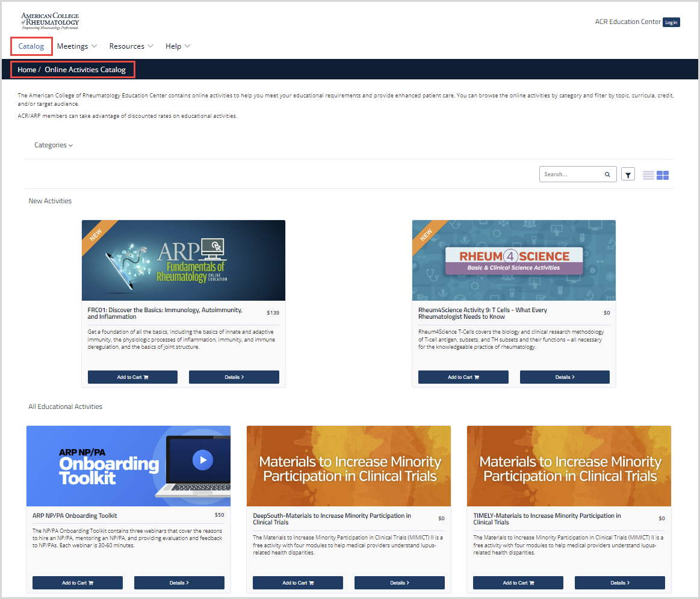
Task: Expand the Categories dropdown
Action: click(x=54, y=145)
